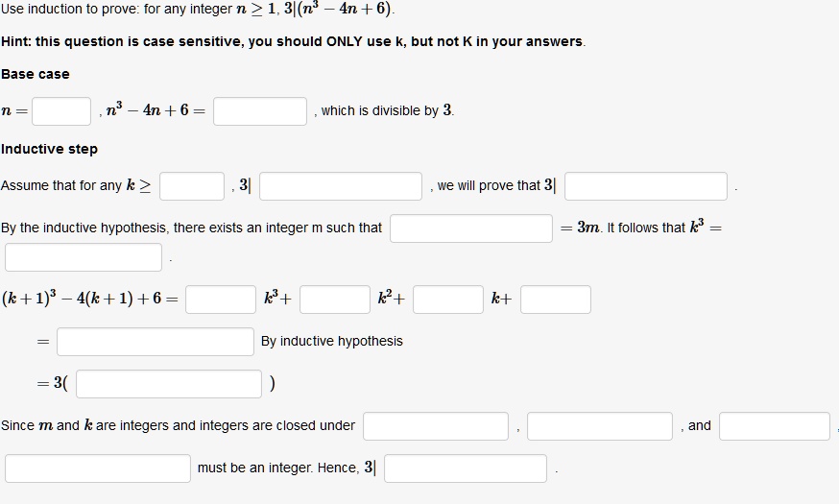
Task: Click the field before '= 3m'
Action: (471, 228)
